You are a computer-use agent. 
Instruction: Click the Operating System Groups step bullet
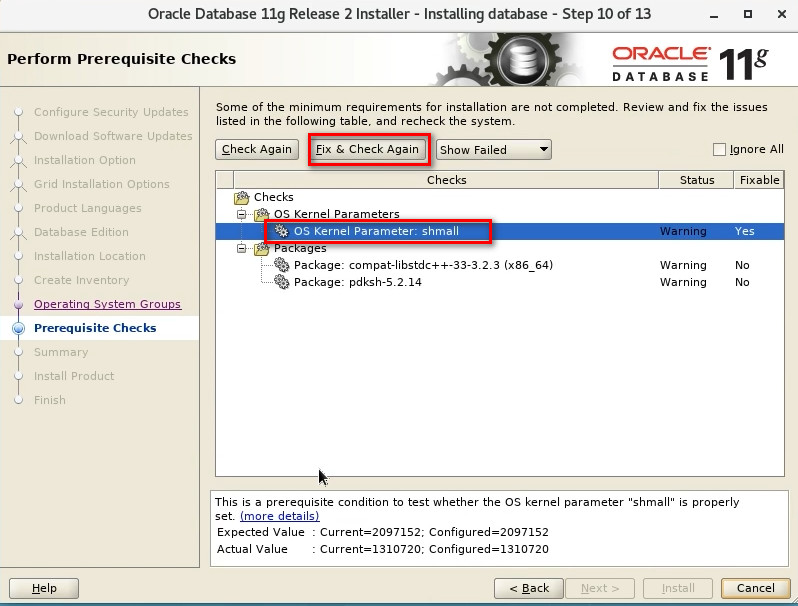point(18,304)
